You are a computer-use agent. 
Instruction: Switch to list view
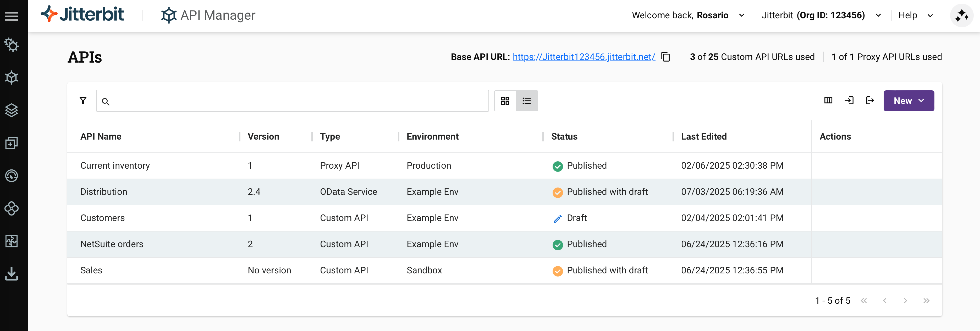526,101
